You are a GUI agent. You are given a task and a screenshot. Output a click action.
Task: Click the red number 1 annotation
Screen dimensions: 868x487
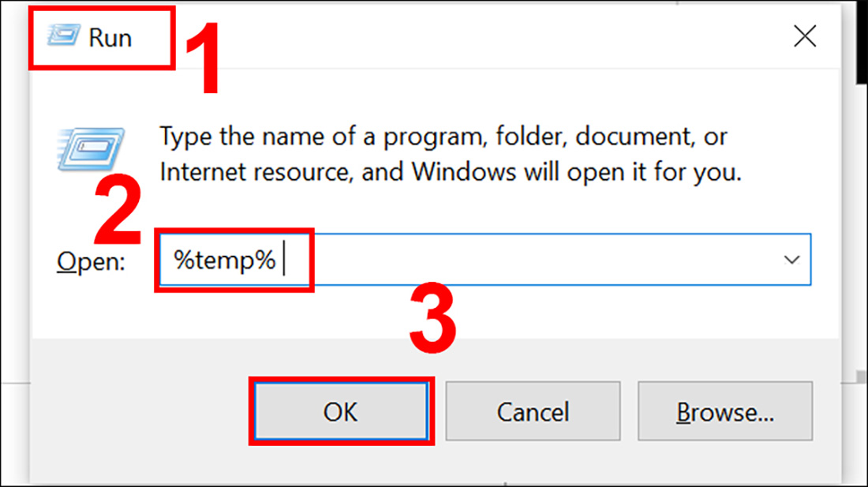click(x=203, y=59)
